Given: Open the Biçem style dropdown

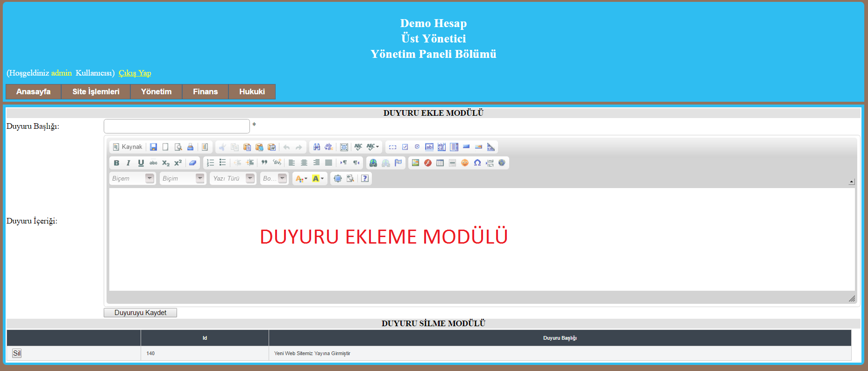Looking at the screenshot, I should pos(132,178).
